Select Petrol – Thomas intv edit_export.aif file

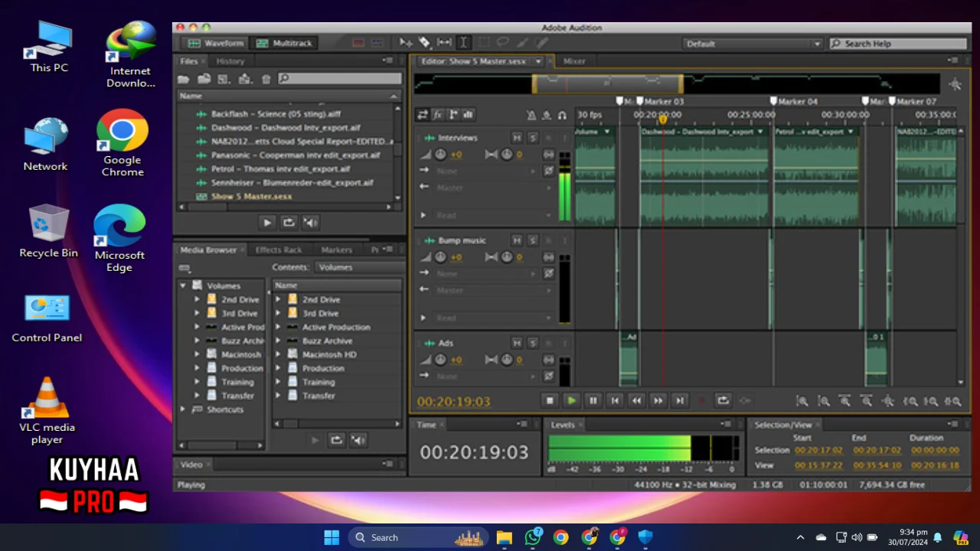pyautogui.click(x=280, y=169)
